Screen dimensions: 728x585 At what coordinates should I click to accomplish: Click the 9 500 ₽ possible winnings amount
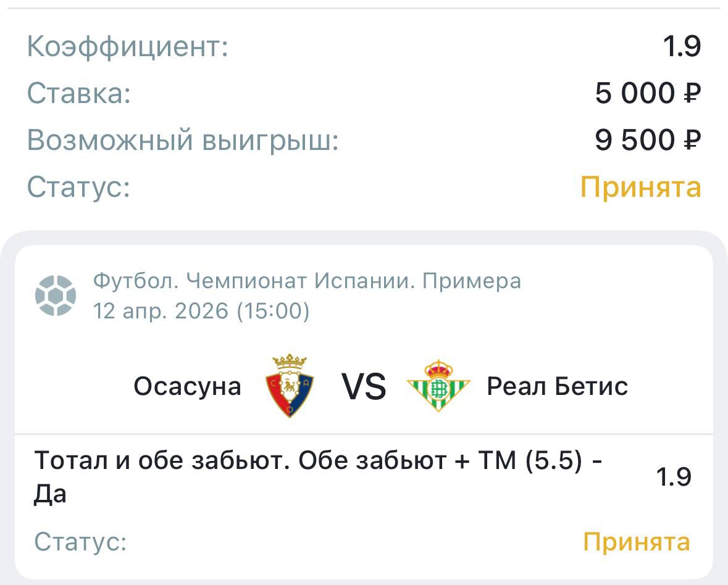point(648,140)
